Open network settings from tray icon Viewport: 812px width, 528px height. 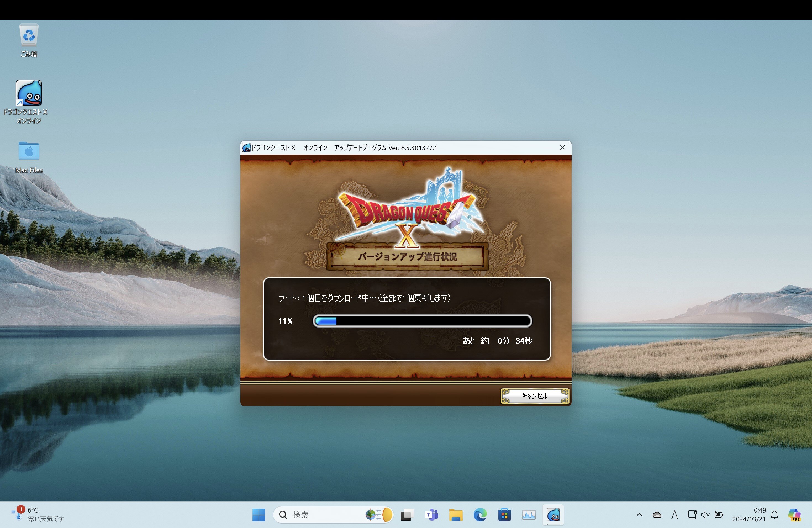[692, 515]
